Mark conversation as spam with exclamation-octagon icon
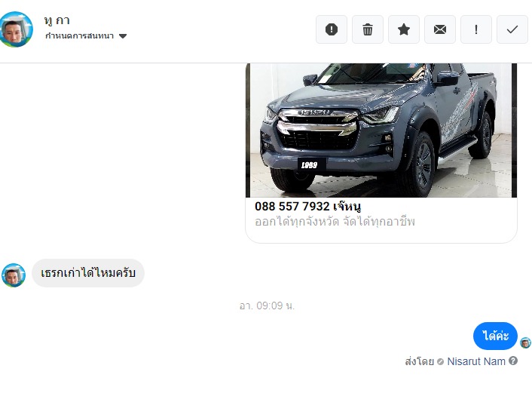532x393 pixels. click(331, 29)
